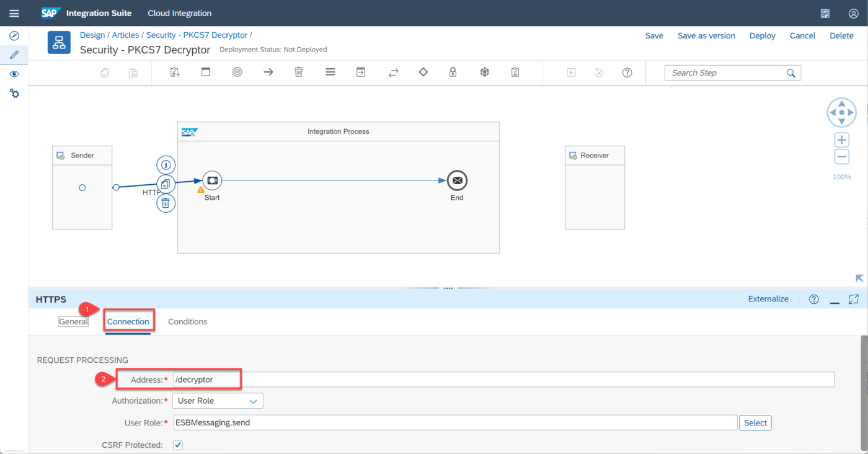Viewport: 868px width, 454px height.
Task: Click the Articles breadcrumb link
Action: coord(126,35)
